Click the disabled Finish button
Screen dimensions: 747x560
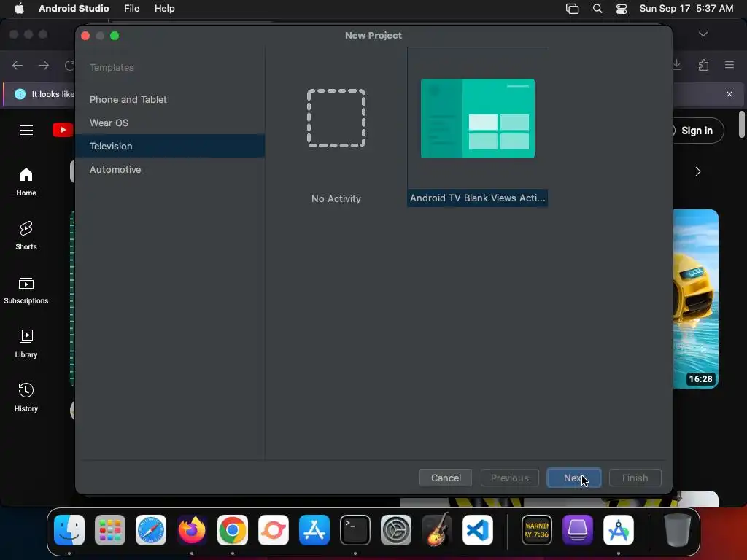[x=635, y=478]
